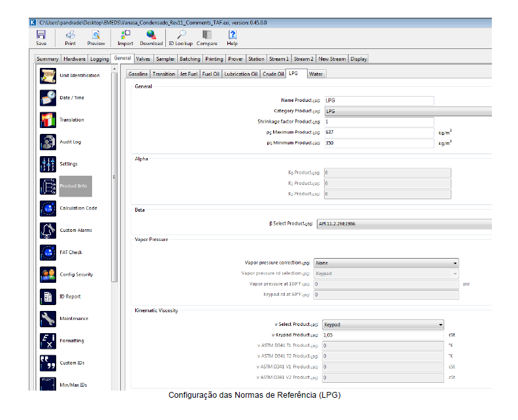This screenshot has height=420, width=518.
Task: Open the Min/Max IDs sidebar icon
Action: pos(48,384)
